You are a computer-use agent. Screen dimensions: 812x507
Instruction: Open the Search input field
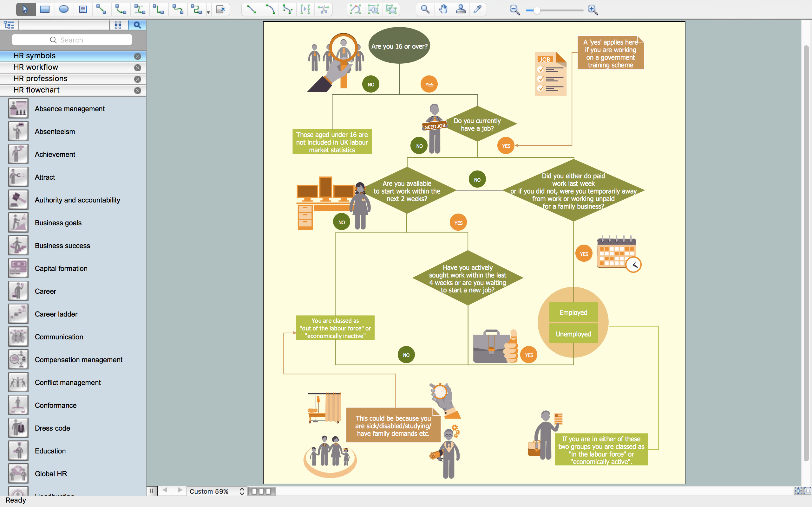tap(72, 40)
